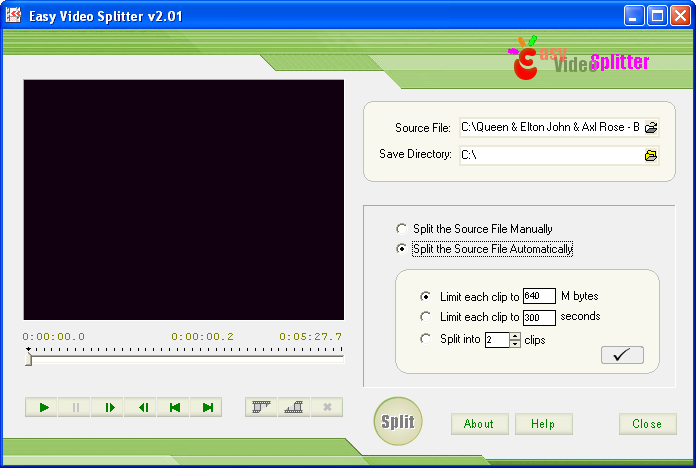This screenshot has height=468, width=696.
Task: Click the round Split button
Action: point(398,422)
